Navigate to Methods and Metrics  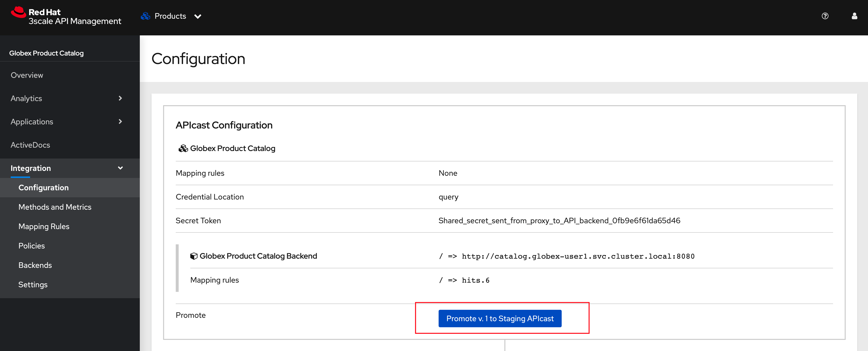pos(55,207)
